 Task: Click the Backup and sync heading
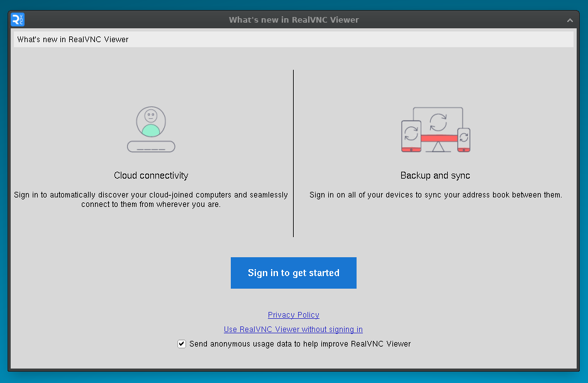[435, 175]
